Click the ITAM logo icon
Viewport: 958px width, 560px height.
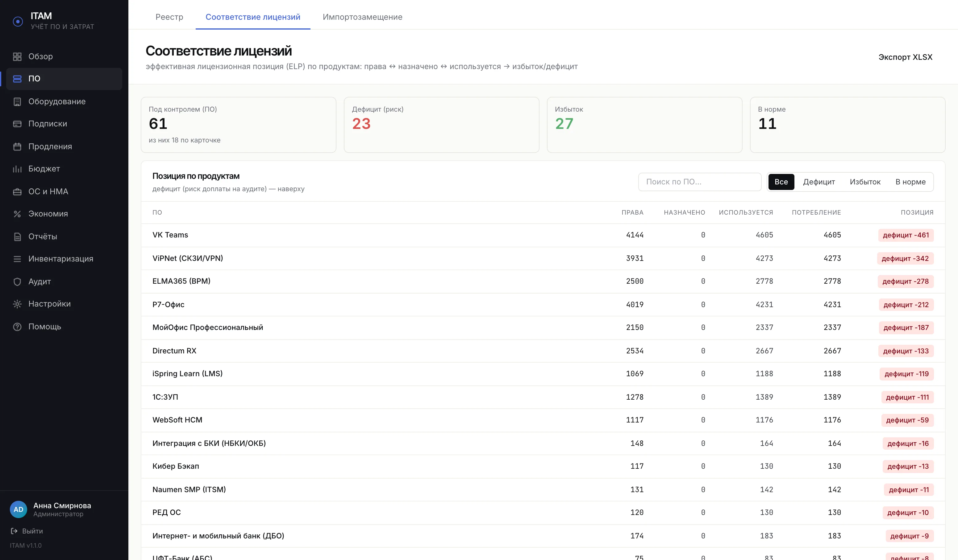(x=18, y=21)
